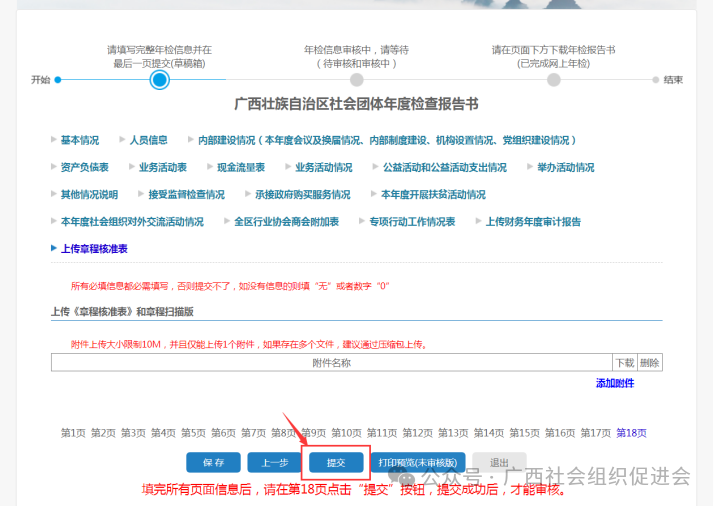Click the 退出 button

pos(498,462)
